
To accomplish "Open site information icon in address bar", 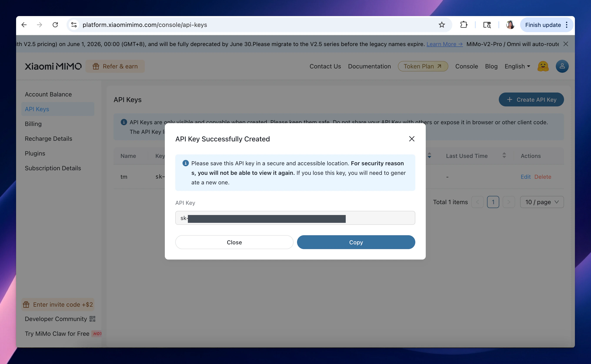I will point(74,25).
